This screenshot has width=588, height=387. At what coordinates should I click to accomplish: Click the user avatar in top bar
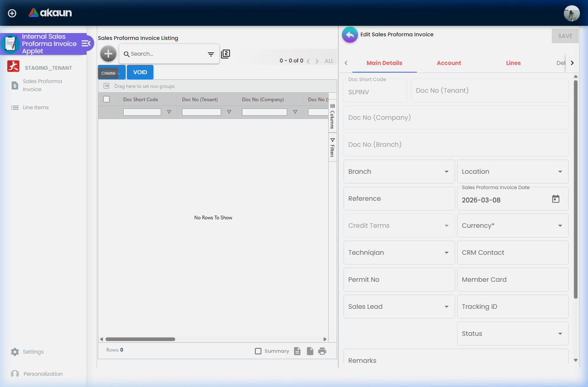tap(571, 13)
